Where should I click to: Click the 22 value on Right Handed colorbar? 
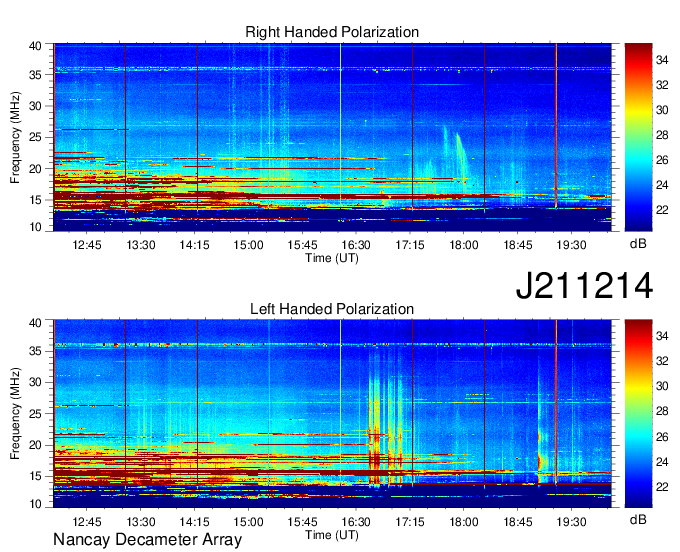pyautogui.click(x=662, y=210)
